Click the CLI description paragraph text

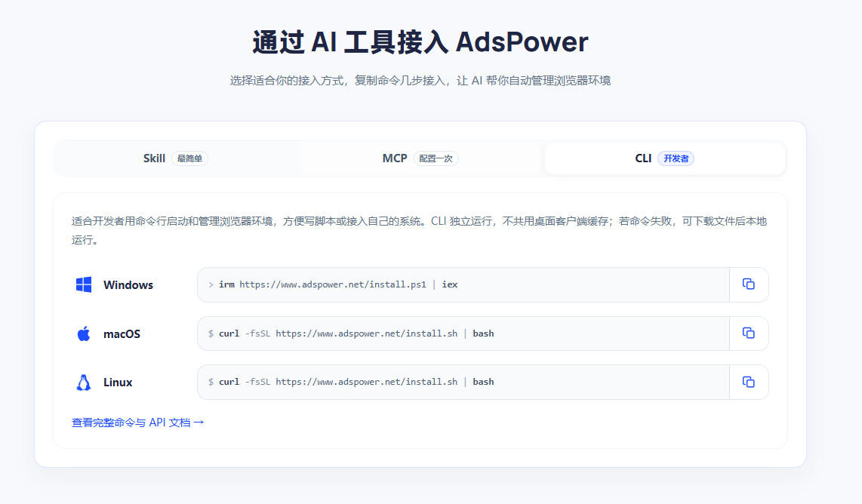click(x=420, y=230)
